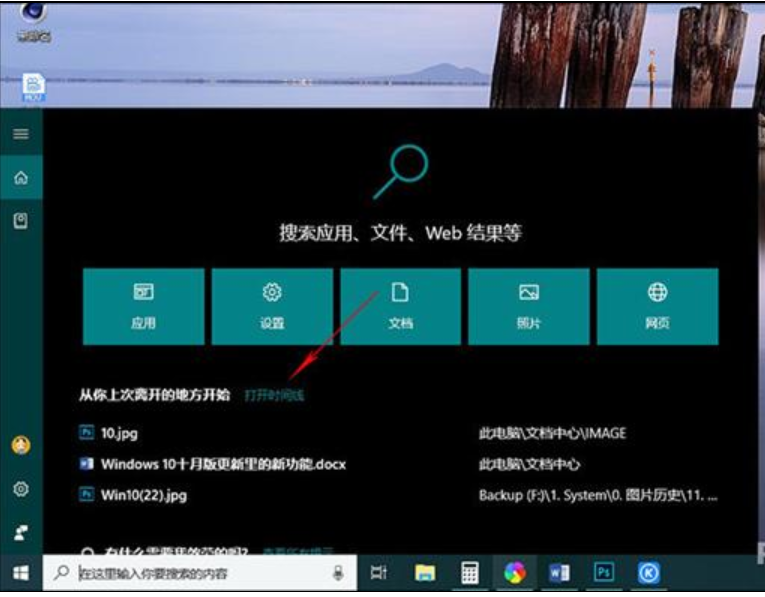
Task: Open the Windows 10 docx recent document
Action: pyautogui.click(x=223, y=464)
